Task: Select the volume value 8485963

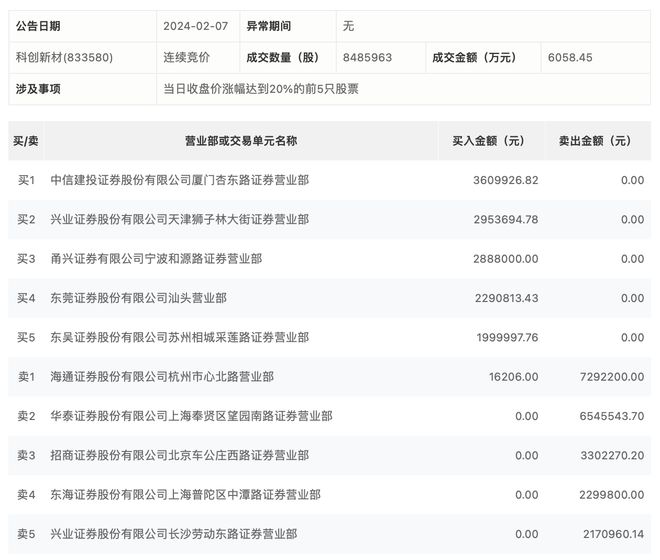Action: (x=367, y=57)
